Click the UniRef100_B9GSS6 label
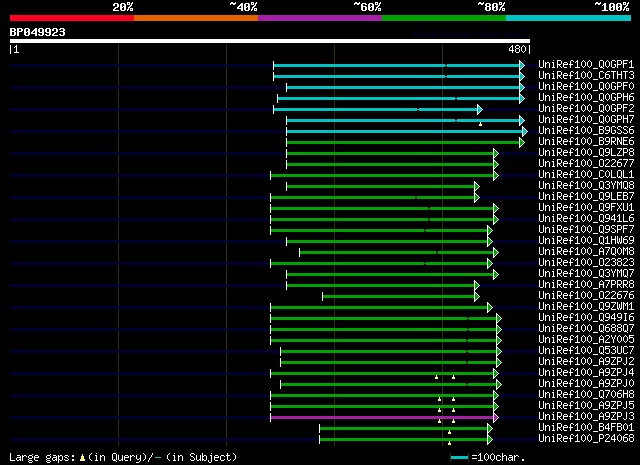Screen dimensions: 640x465 pyautogui.click(x=586, y=131)
